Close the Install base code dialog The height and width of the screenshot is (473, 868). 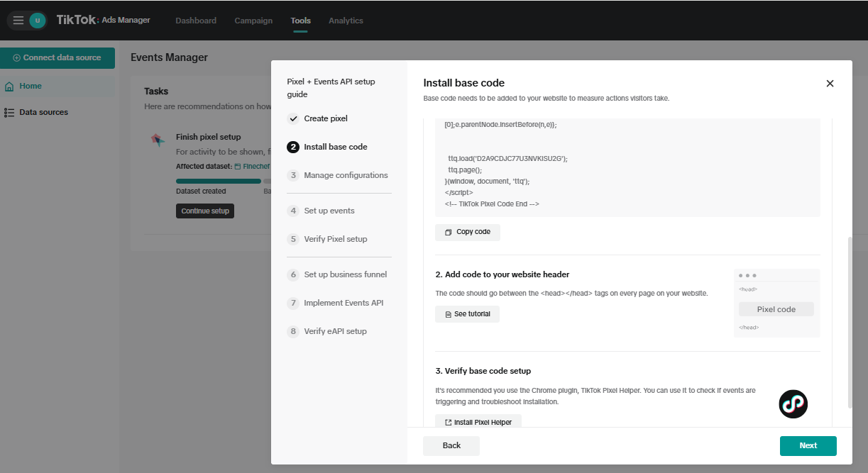[830, 83]
